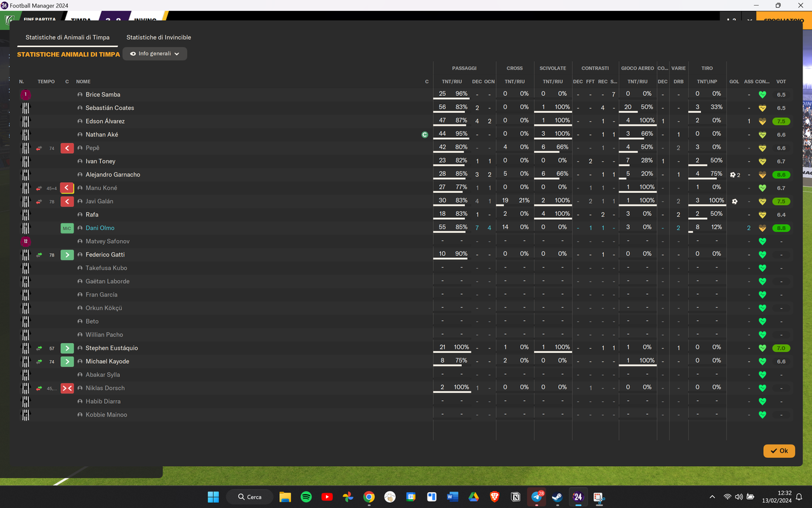The width and height of the screenshot is (812, 508).
Task: Open Ivan Toney player page
Action: tap(100, 161)
